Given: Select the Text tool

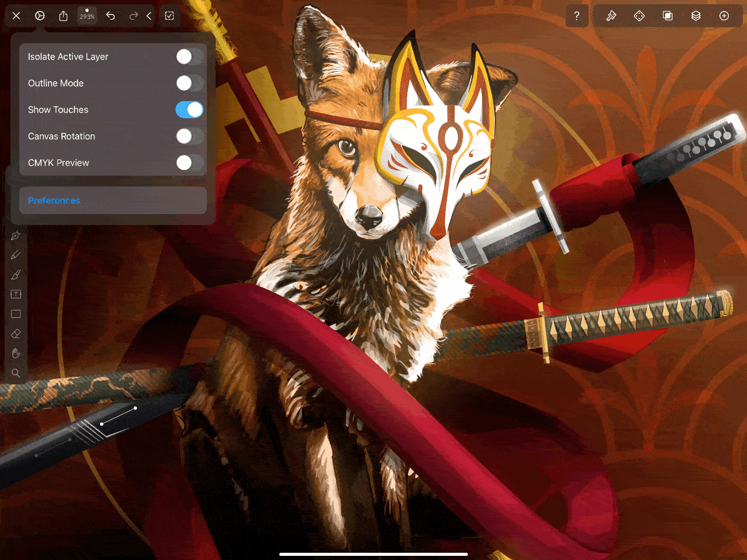Looking at the screenshot, I should click(x=16, y=294).
